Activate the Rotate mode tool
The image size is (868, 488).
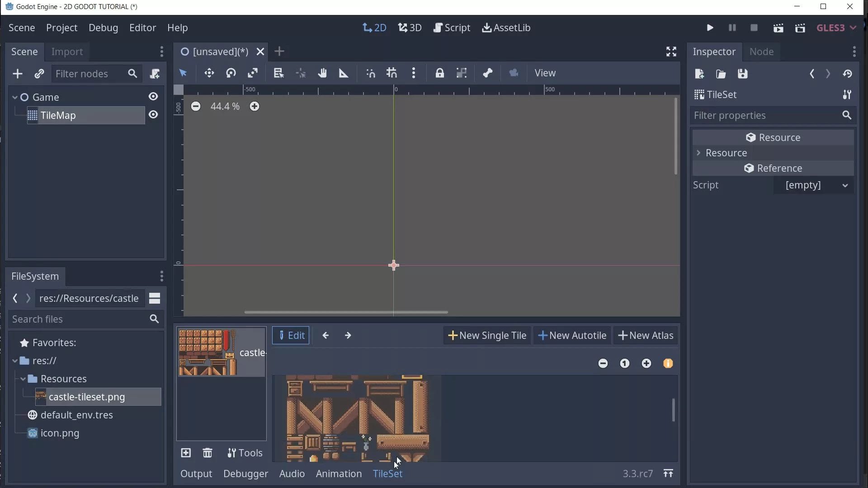tap(231, 73)
